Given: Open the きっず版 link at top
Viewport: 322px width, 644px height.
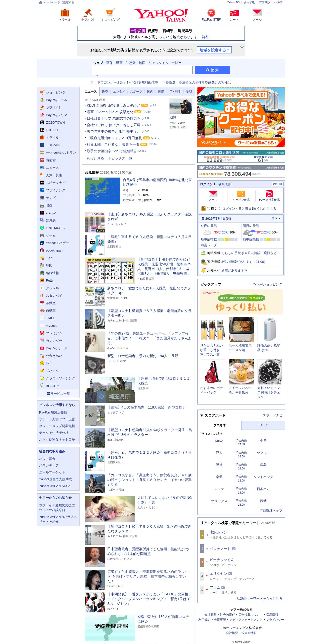Looking at the screenshot, I should (249, 3).
